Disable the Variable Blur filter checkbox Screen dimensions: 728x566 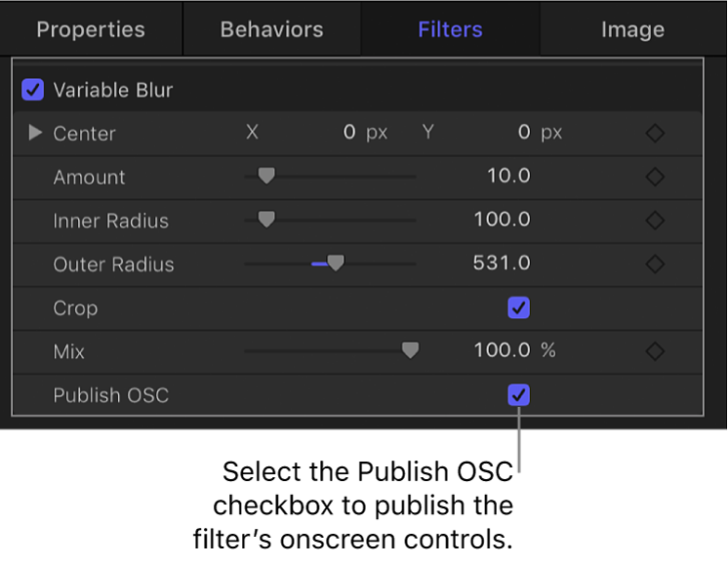pyautogui.click(x=33, y=90)
